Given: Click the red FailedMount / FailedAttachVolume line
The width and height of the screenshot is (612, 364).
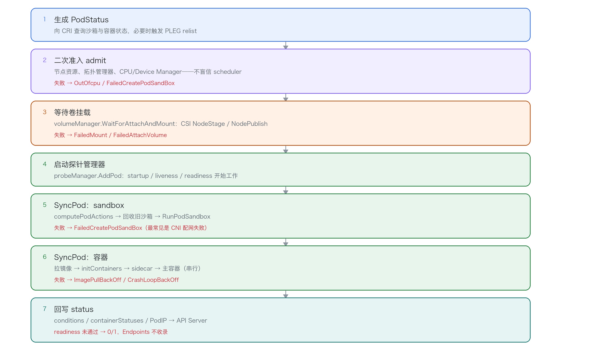Looking at the screenshot, I should pos(110,135).
